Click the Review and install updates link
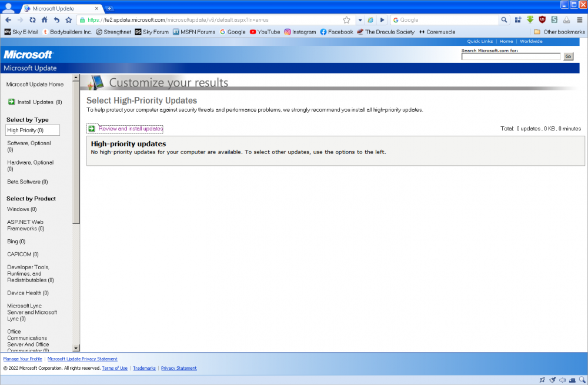Viewport: 588px width, 385px height. [x=130, y=129]
